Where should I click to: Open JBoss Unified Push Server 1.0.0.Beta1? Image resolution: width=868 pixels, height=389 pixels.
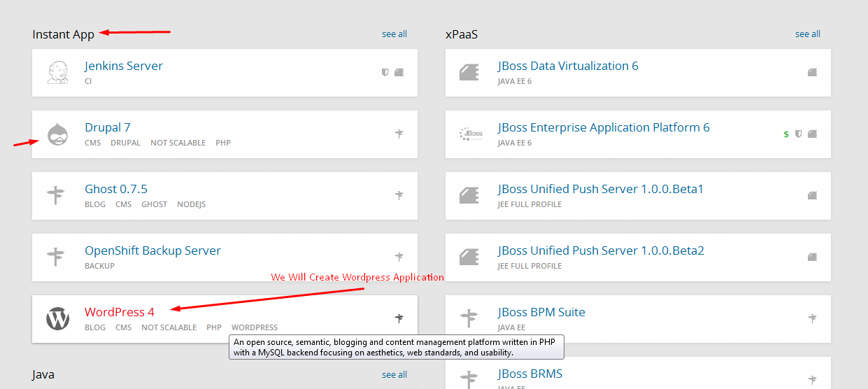601,189
